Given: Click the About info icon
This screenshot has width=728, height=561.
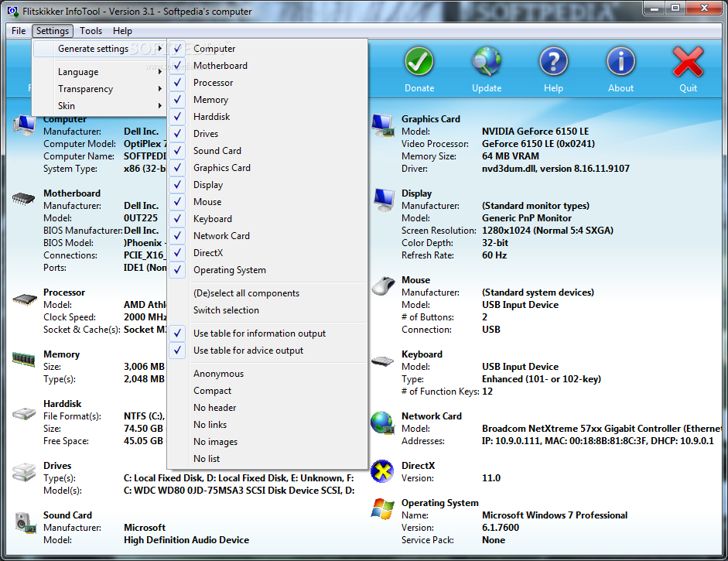Looking at the screenshot, I should tap(620, 62).
